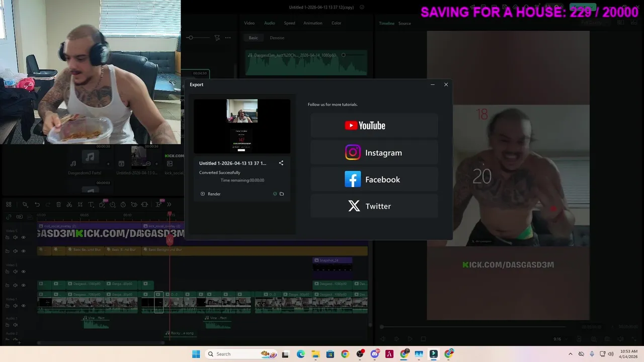Viewport: 644px width, 362px height.
Task: Select the pointer selection tool in timeline toolbar
Action: [x=25, y=205]
